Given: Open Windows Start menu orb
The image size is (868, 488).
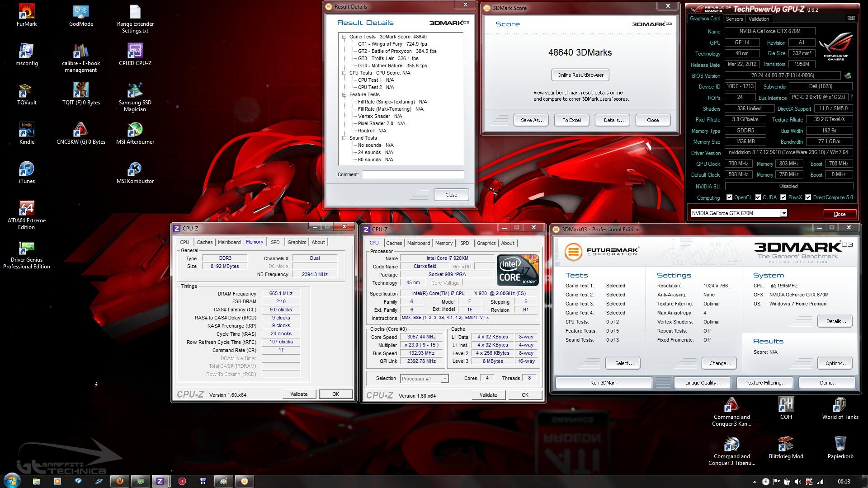Looking at the screenshot, I should [x=12, y=481].
